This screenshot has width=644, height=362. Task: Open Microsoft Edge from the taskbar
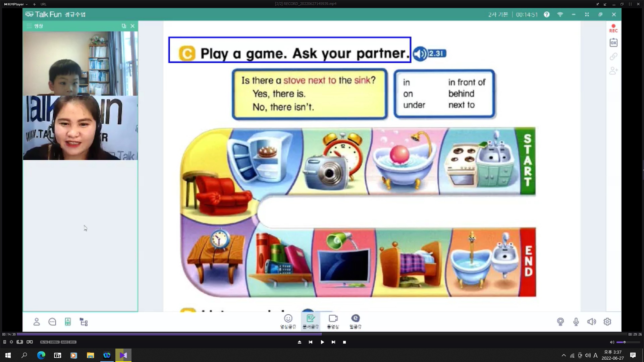click(41, 355)
